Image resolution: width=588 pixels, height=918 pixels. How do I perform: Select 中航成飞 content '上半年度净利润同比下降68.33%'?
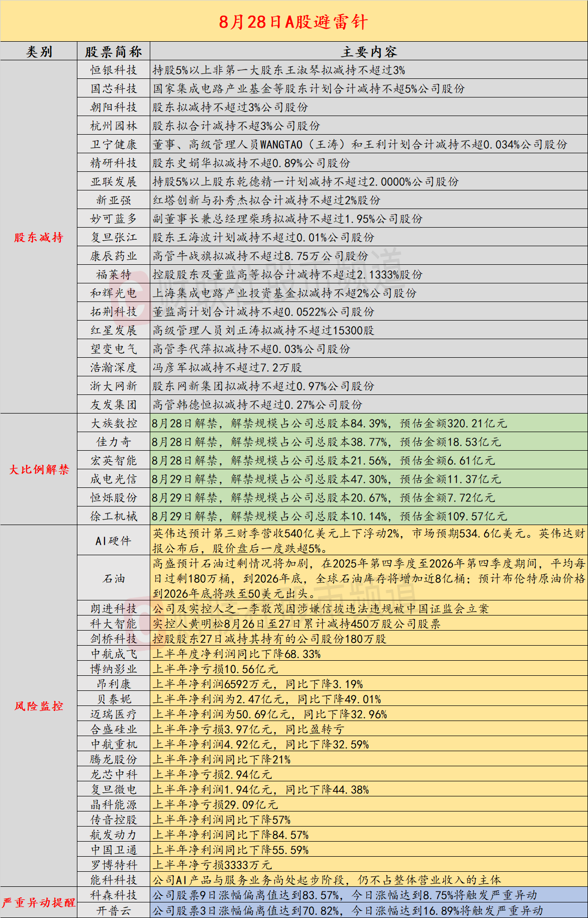[x=237, y=654]
